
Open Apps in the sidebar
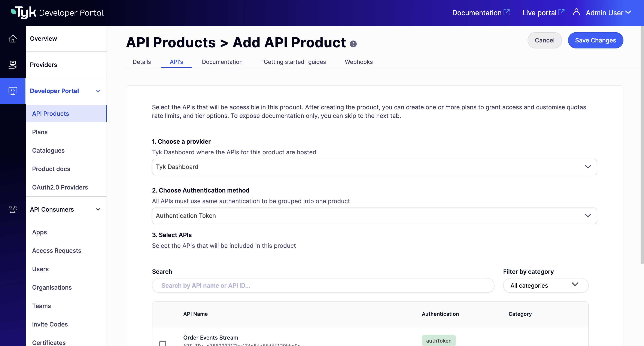tap(39, 232)
